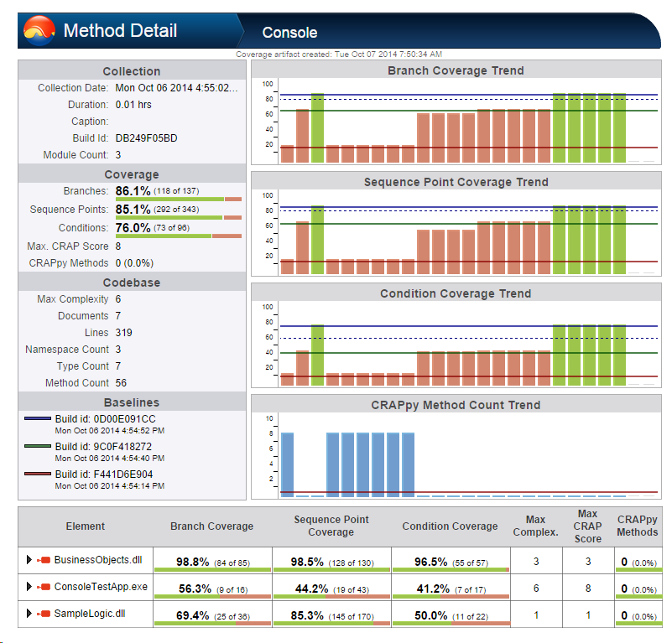672x643 pixels.
Task: Click the NCover logo icon in the header
Action: coord(39,32)
